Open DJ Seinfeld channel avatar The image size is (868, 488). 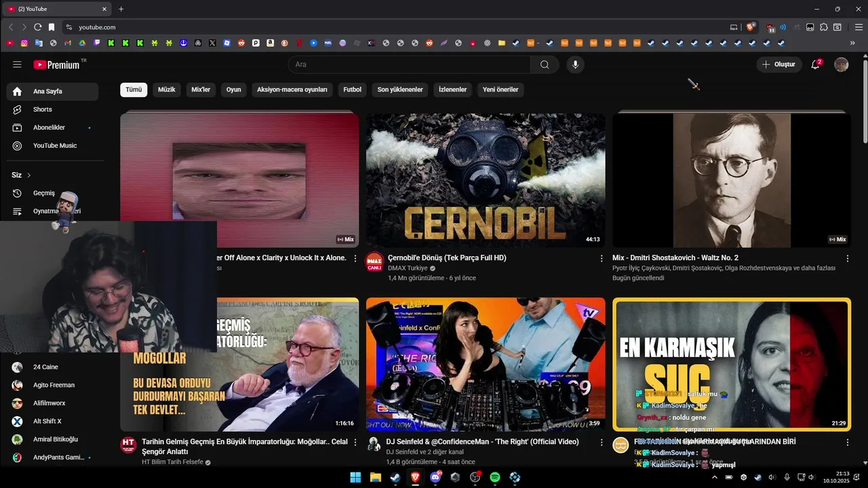coord(374,444)
